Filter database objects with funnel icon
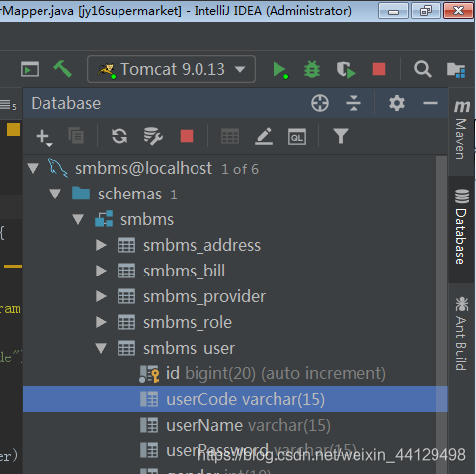Image resolution: width=476 pixels, height=474 pixels. click(x=341, y=136)
